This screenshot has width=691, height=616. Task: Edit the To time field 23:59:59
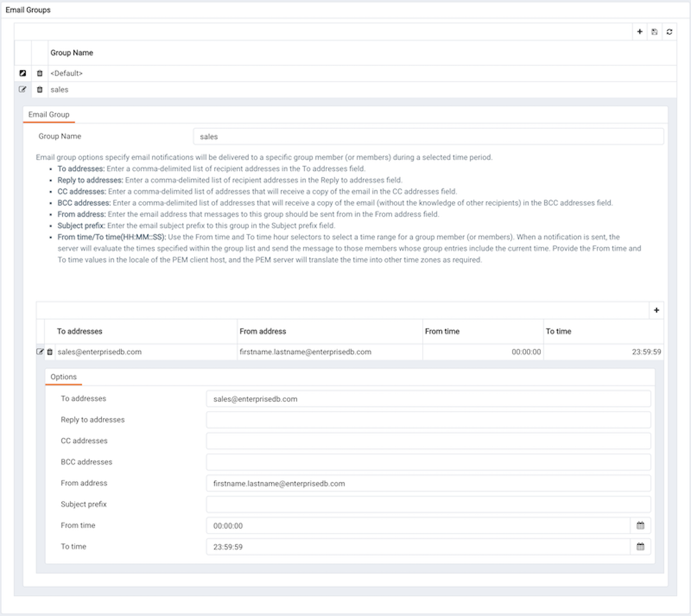[x=418, y=547]
